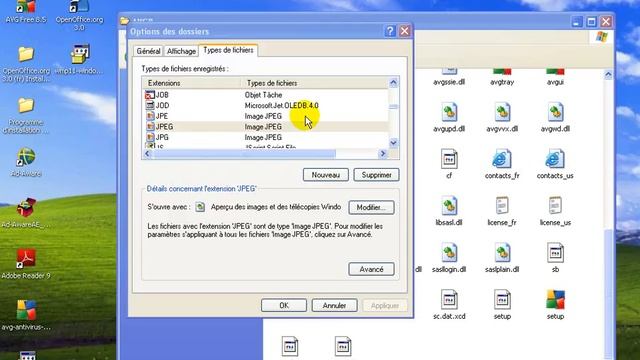Select sasllogin.dll in the Explorer window
This screenshot has height=360, width=640.
tap(449, 258)
